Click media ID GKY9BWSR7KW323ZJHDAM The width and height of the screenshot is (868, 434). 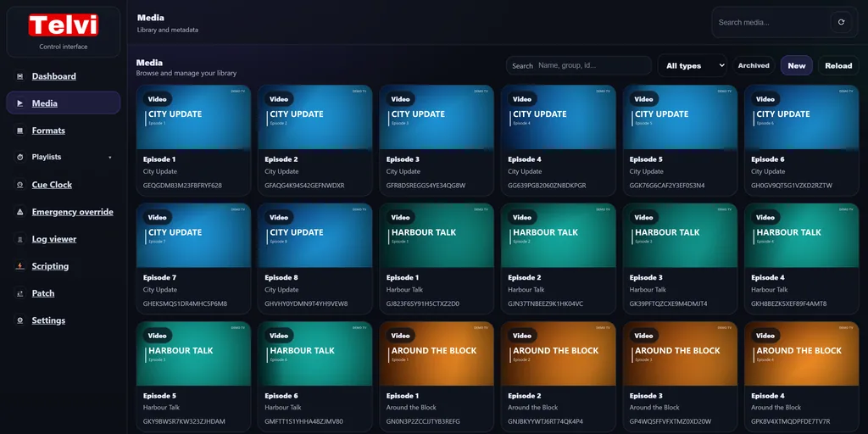click(184, 422)
